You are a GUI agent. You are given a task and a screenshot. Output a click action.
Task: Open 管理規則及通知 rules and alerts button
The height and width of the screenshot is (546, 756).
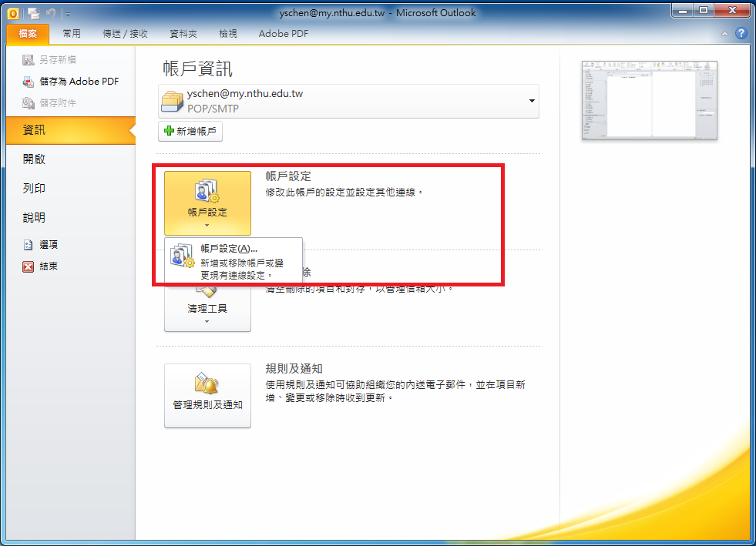click(x=207, y=395)
